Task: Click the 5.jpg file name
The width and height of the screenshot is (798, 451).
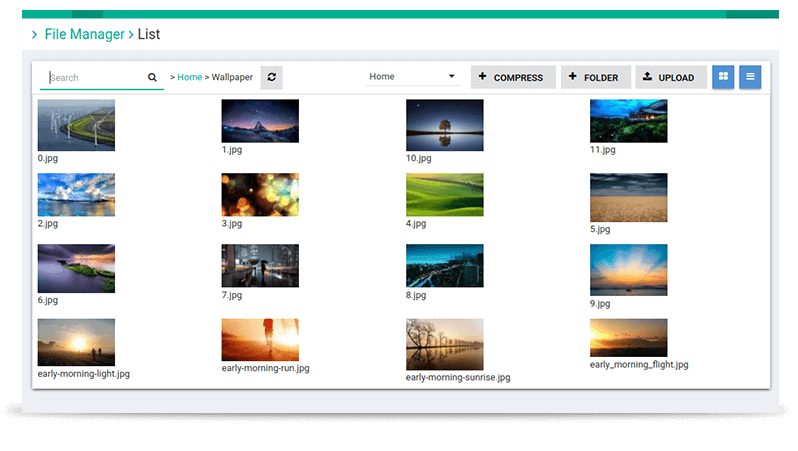Action: 601,229
